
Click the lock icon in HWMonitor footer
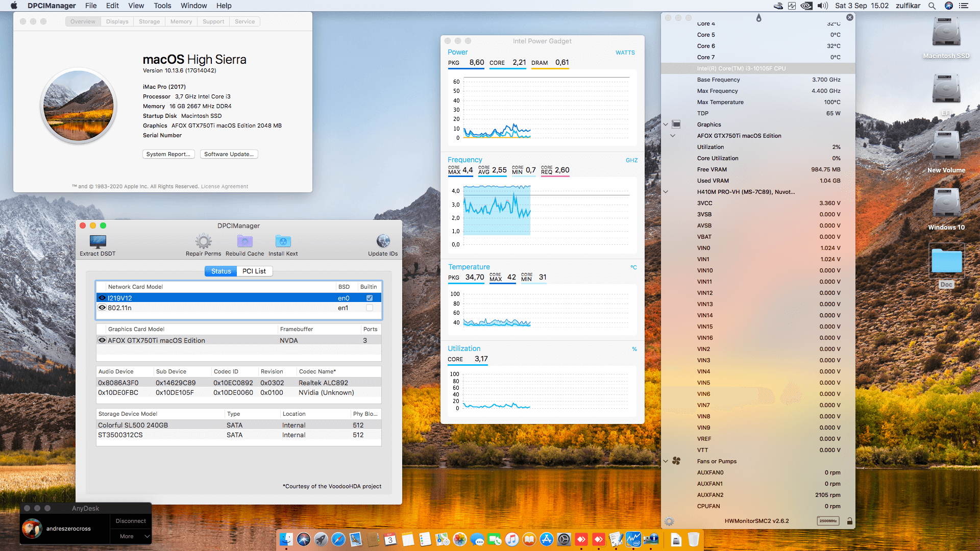[x=850, y=521]
